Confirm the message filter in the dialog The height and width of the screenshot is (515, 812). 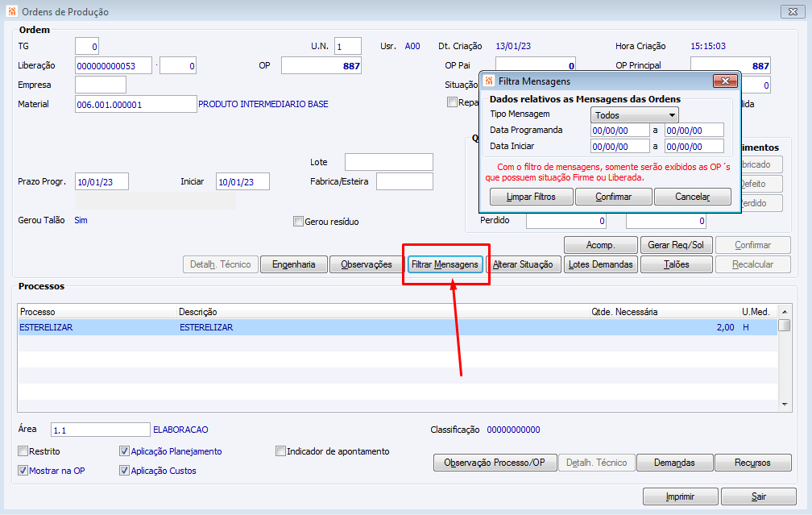click(613, 197)
